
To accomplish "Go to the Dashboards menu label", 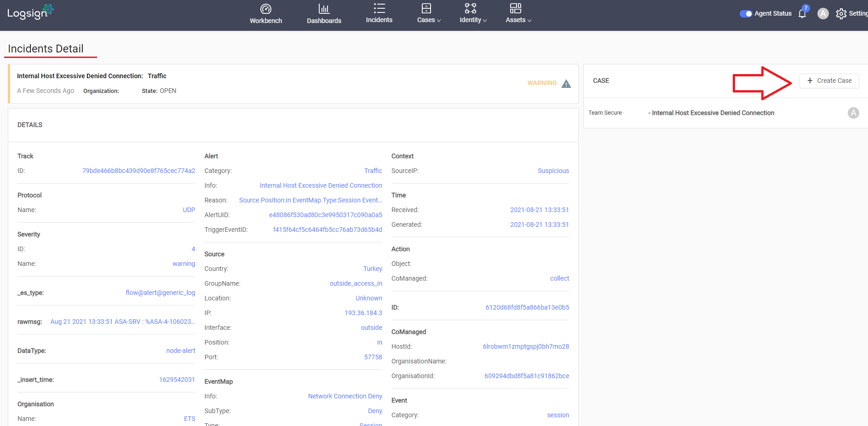I will [324, 21].
